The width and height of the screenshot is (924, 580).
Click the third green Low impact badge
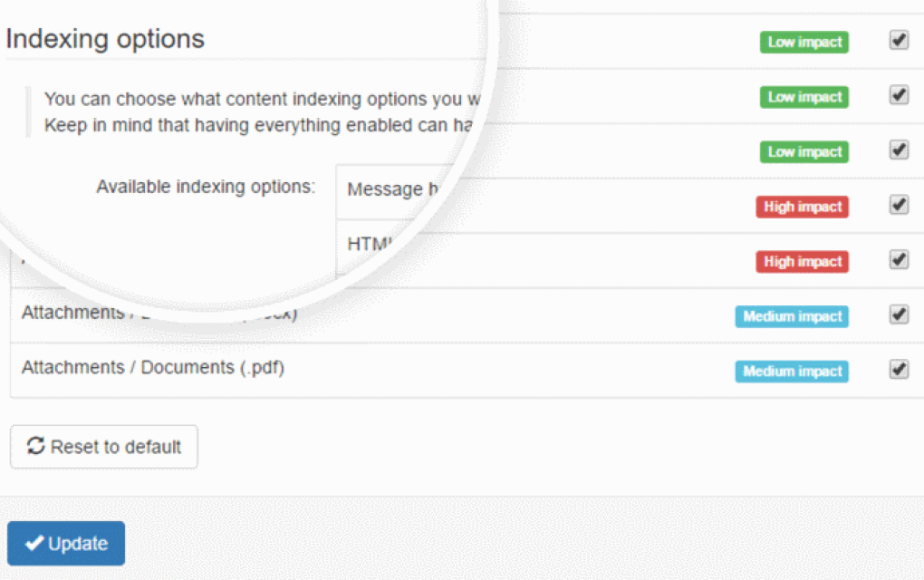click(x=803, y=151)
